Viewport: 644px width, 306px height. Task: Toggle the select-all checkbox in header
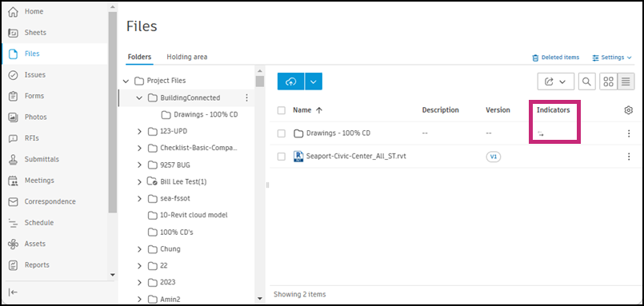282,110
